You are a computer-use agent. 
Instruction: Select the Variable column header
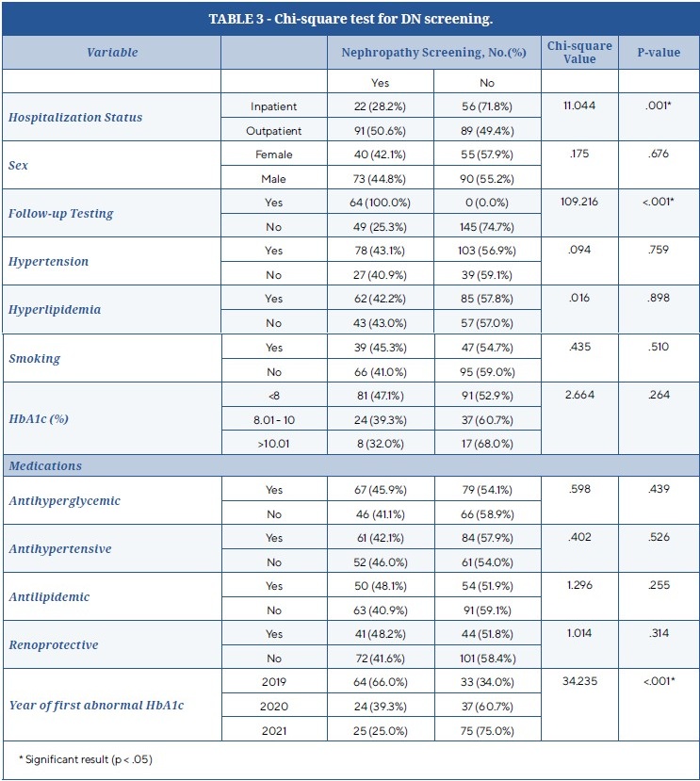[x=111, y=53]
